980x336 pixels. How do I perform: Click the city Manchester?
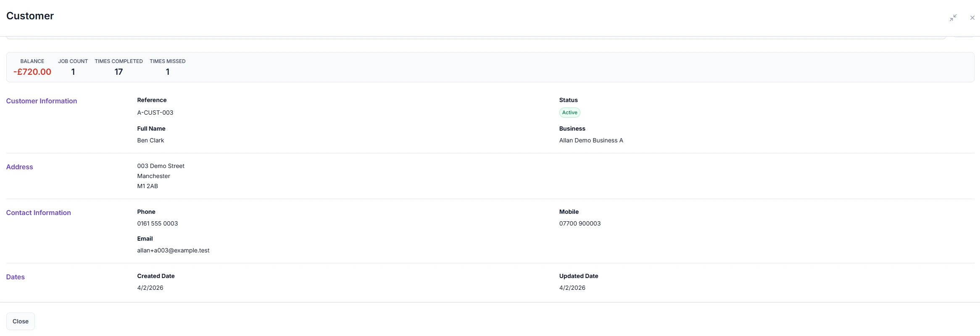tap(153, 176)
